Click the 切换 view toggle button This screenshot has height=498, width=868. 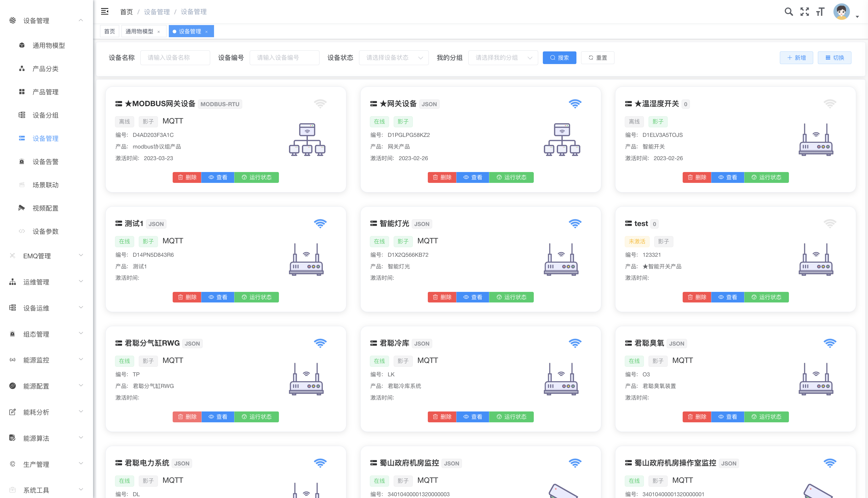834,58
